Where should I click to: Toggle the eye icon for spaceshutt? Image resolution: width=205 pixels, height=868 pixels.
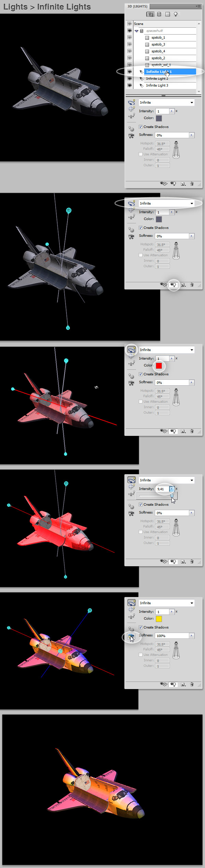click(x=129, y=31)
